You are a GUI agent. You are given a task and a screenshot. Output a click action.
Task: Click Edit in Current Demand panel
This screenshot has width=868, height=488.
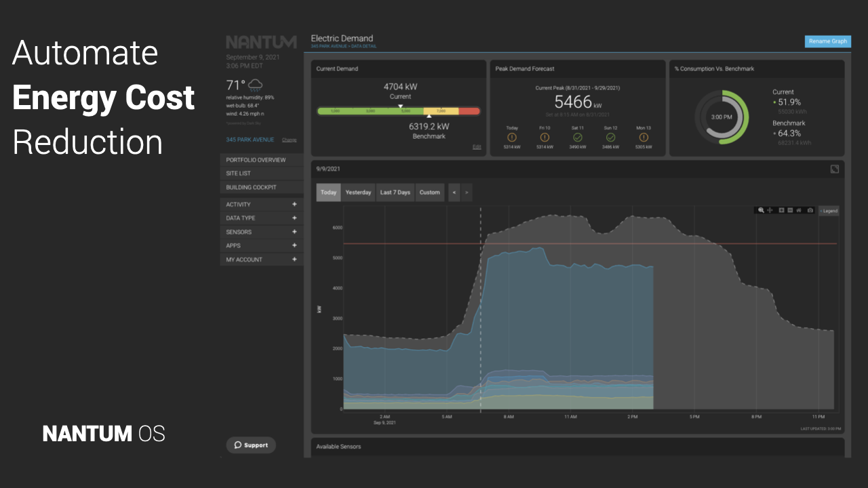pos(477,147)
